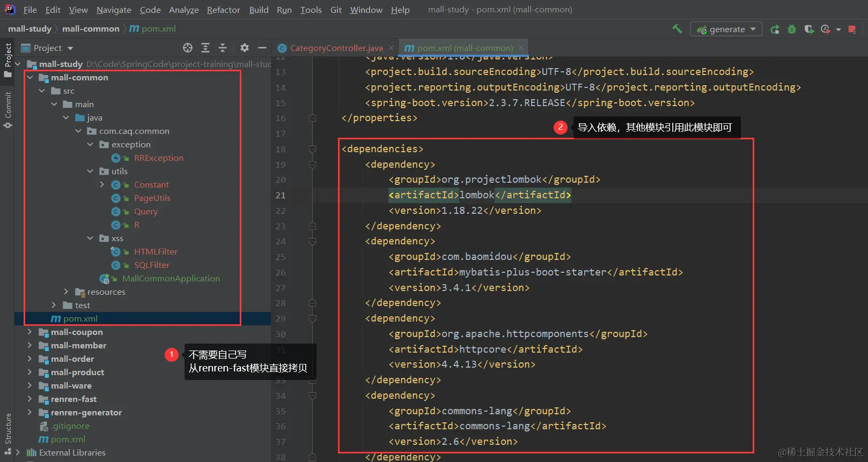This screenshot has height=462, width=868.
Task: Click Select Opened File target icon
Action: click(x=188, y=48)
